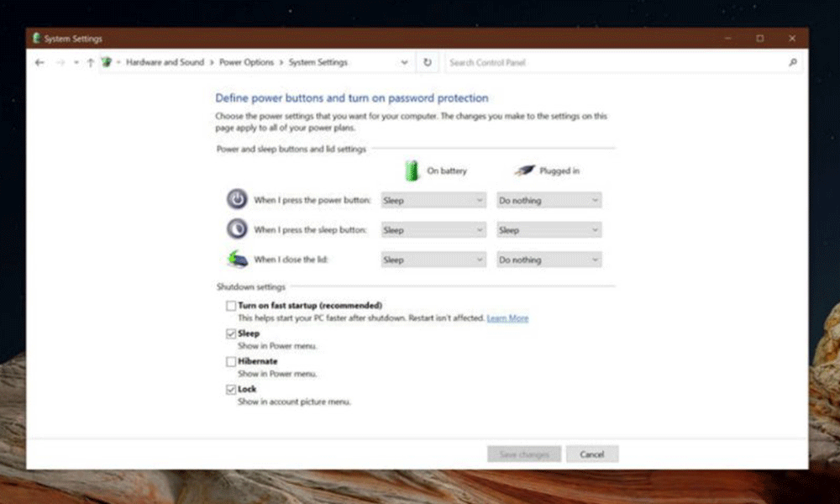Viewport: 840px width, 504px height.
Task: Open power button On battery dropdown
Action: (x=433, y=201)
